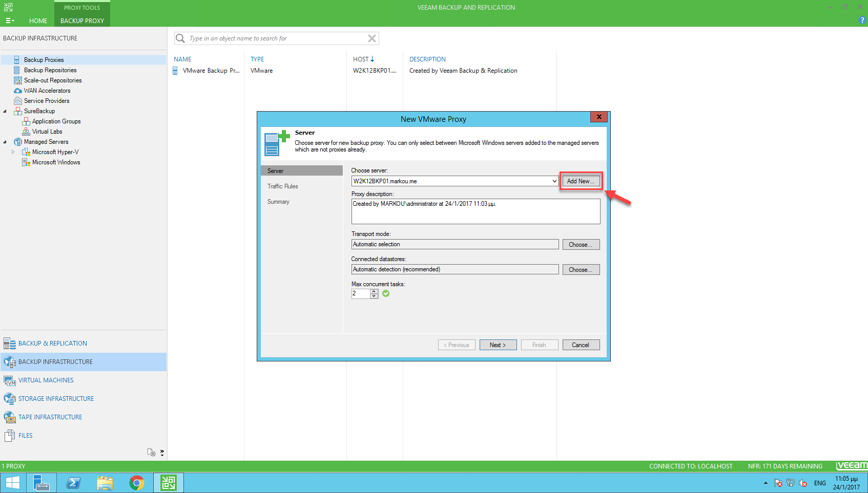Click the Automatic selection transport field
Screen dimensions: 868x493
(455, 245)
